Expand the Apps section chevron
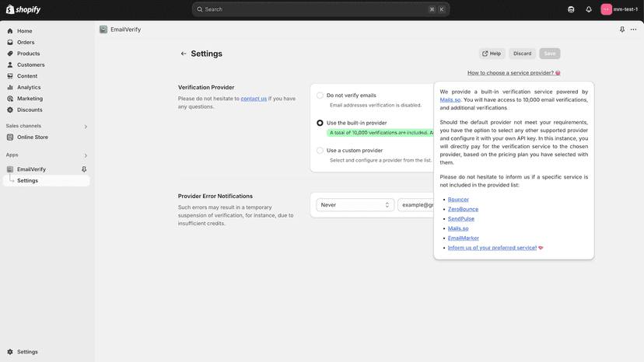The width and height of the screenshot is (644, 362). tap(86, 155)
